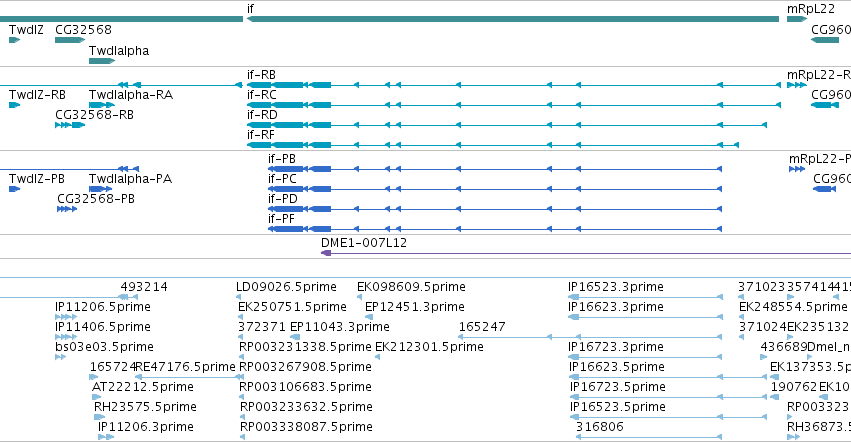851x442 pixels.
Task: Select the 165724 alignment label
Action: click(x=112, y=367)
